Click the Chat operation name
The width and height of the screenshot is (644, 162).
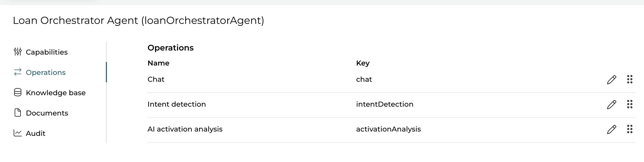(156, 79)
